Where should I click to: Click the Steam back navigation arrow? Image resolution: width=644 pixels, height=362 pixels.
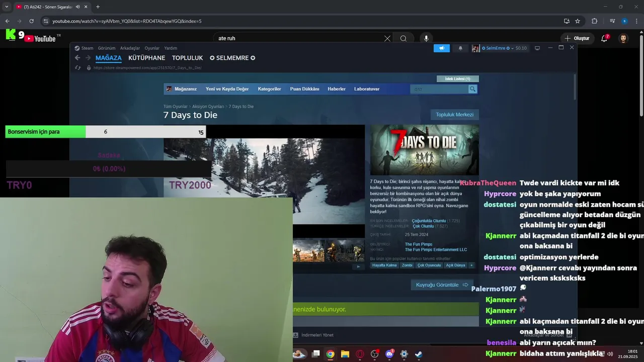[x=77, y=58]
